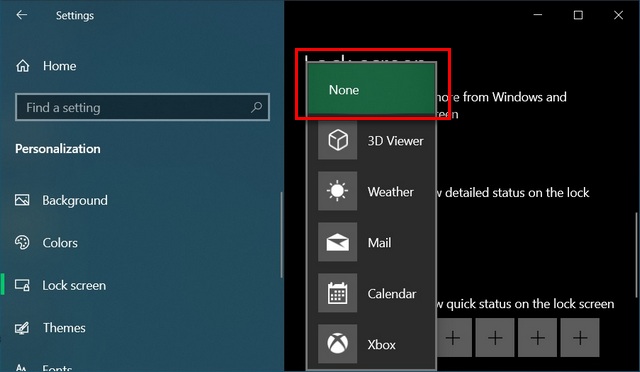Choose Weather from the app list

[372, 191]
